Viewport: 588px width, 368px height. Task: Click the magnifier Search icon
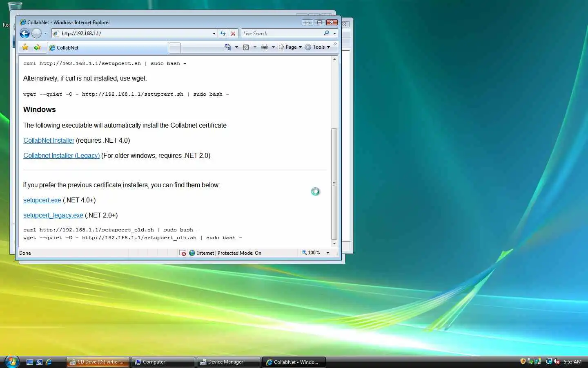pyautogui.click(x=326, y=33)
